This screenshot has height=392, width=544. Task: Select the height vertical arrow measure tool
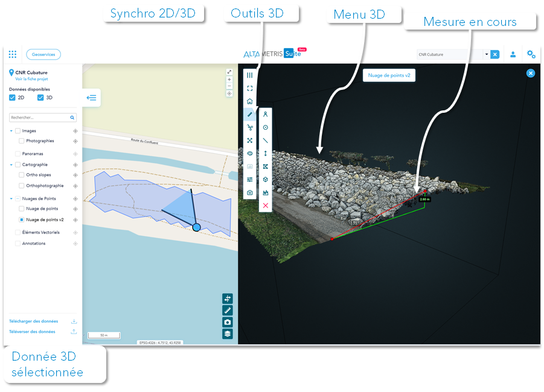[266, 154]
